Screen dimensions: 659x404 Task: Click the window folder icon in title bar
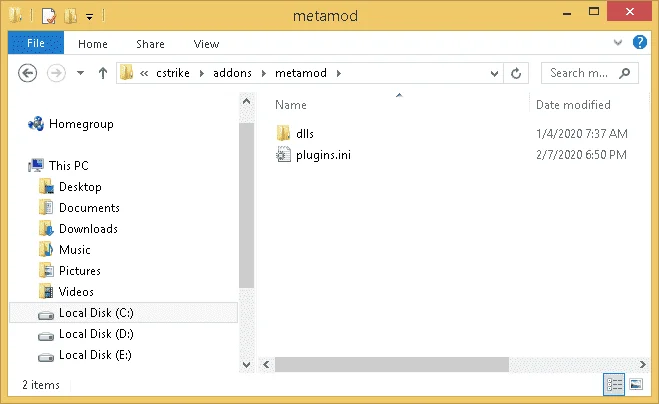pyautogui.click(x=16, y=16)
